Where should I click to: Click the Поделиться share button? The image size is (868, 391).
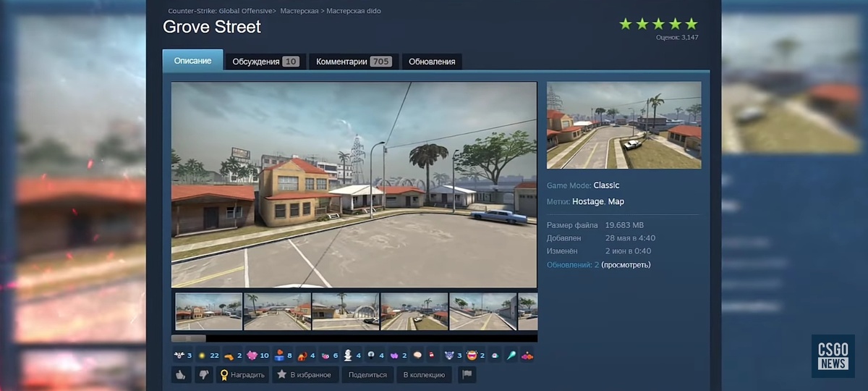(x=367, y=374)
